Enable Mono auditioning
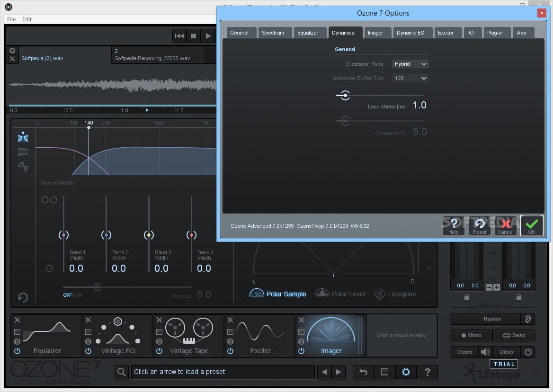Viewport: 553px width, 392px height. click(471, 335)
